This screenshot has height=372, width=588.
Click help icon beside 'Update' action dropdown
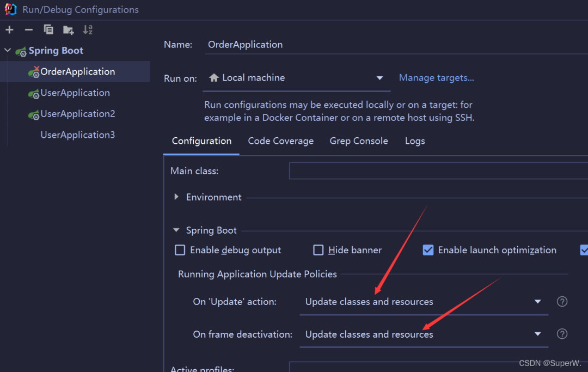(562, 302)
